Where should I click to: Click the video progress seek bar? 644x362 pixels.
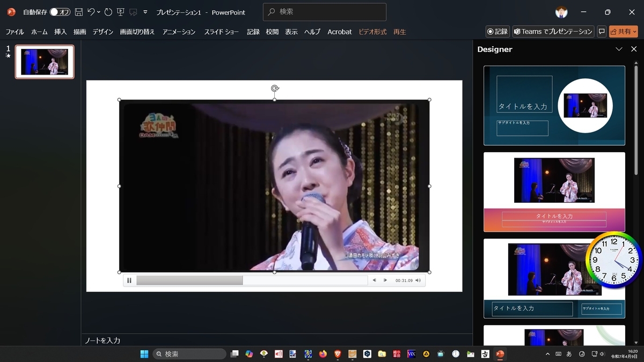[252, 280]
